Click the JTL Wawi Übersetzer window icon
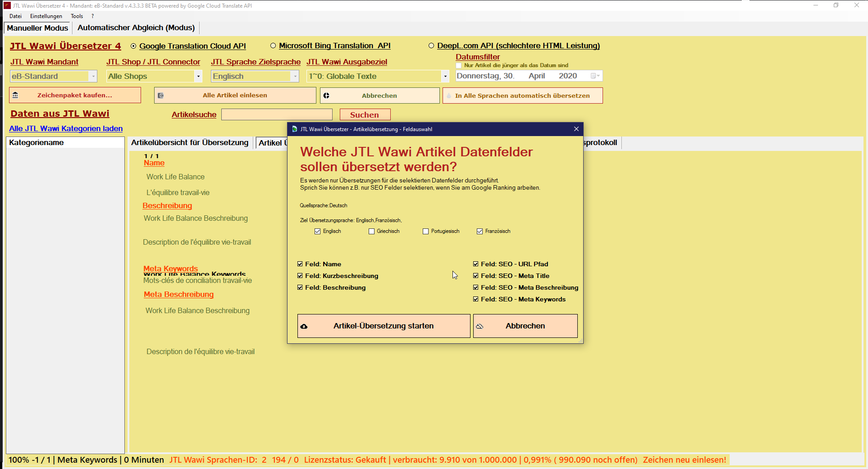The height and width of the screenshot is (469, 868). (x=7, y=5)
